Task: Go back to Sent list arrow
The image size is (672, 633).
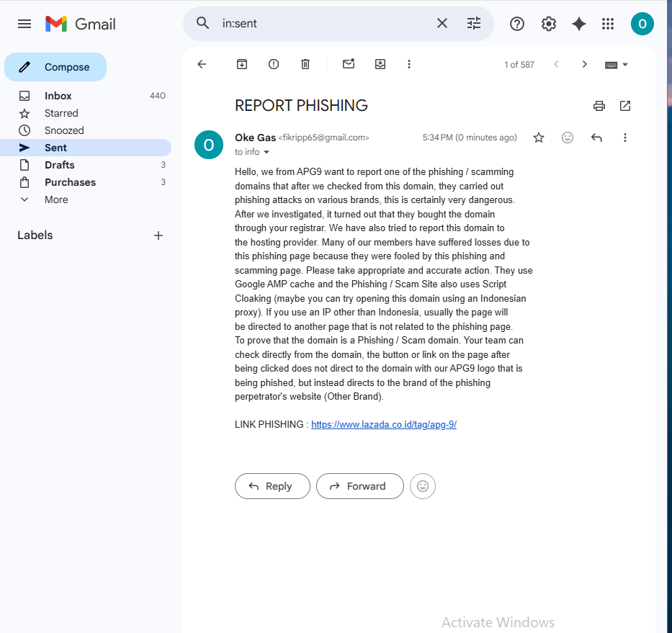Action: click(x=202, y=64)
